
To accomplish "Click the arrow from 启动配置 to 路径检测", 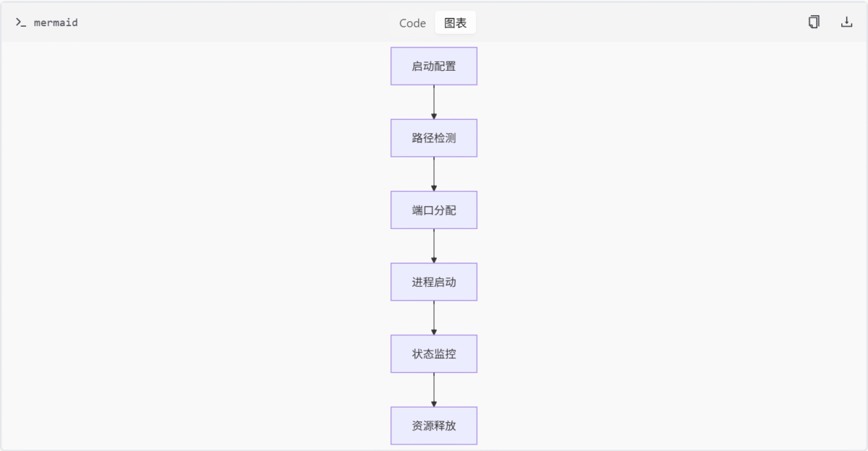I will 434,102.
